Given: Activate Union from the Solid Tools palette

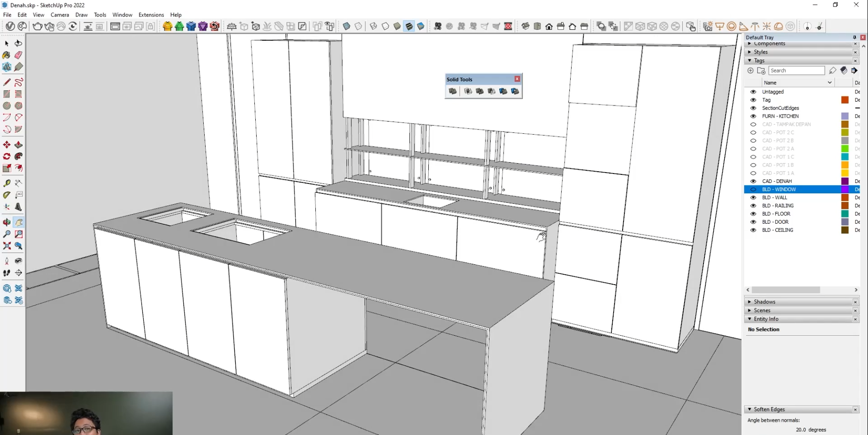Looking at the screenshot, I should point(479,91).
